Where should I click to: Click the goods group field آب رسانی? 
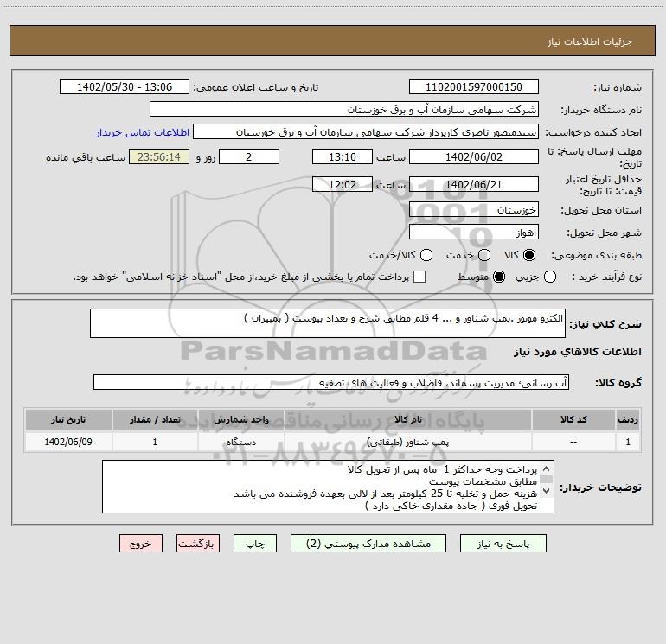tap(331, 382)
